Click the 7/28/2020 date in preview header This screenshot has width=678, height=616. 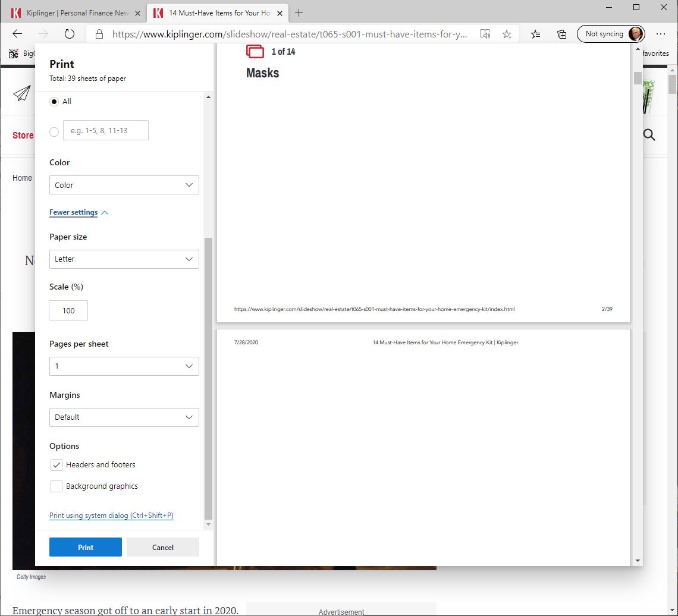point(246,342)
